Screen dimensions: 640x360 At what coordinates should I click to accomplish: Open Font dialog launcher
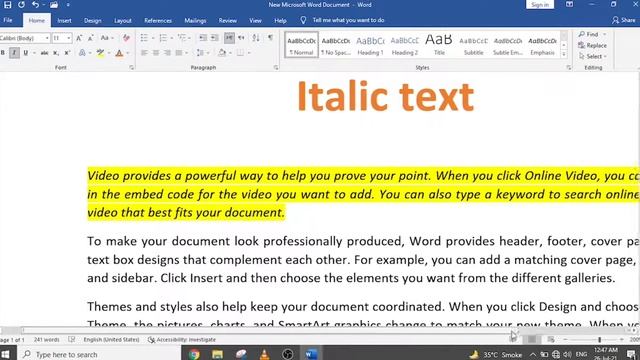pos(131,68)
